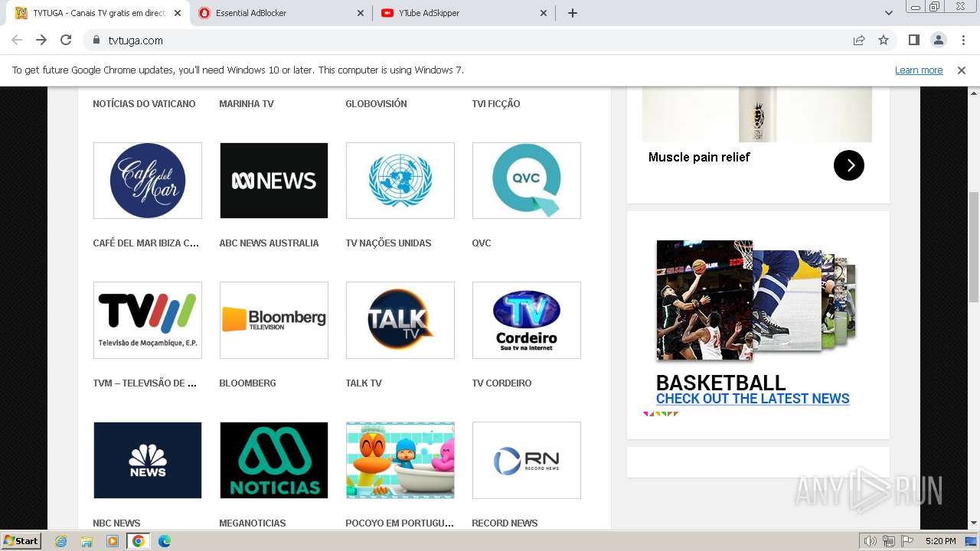Viewport: 980px width, 551px height.
Task: Click the volume speaker tray icon
Action: pos(871,541)
